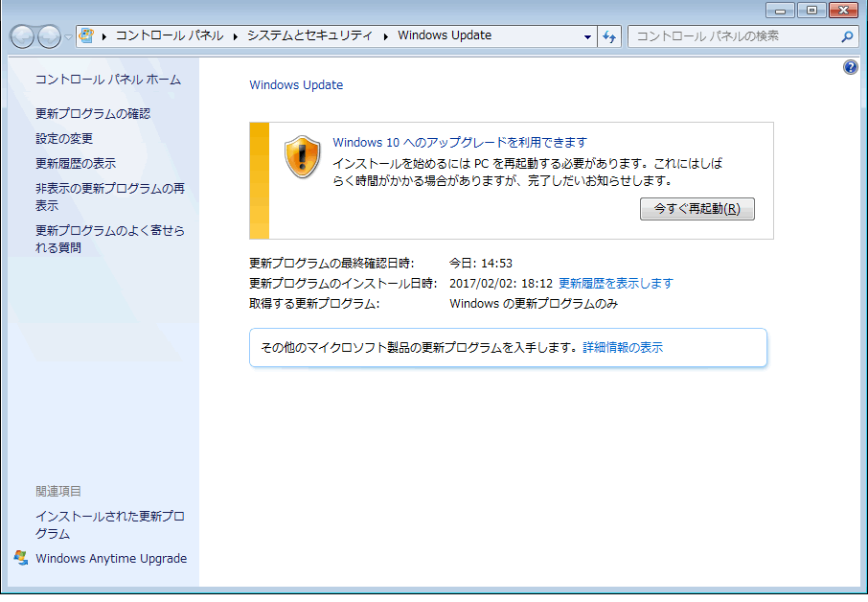The width and height of the screenshot is (868, 602).
Task: Minimize the Windows Update window
Action: pos(781,10)
